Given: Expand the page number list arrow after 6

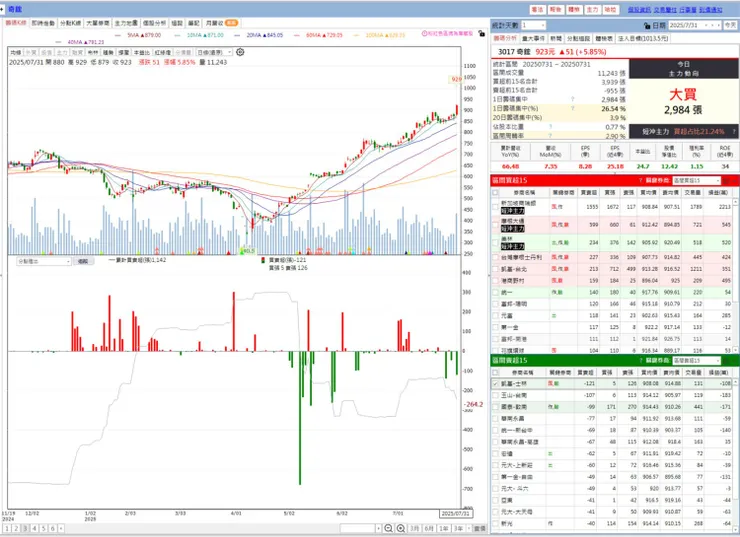Looking at the screenshot, I should point(61,529).
